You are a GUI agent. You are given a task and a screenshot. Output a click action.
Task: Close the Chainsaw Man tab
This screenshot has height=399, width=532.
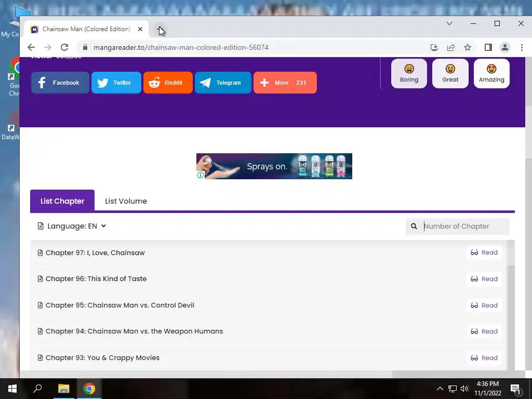point(140,29)
